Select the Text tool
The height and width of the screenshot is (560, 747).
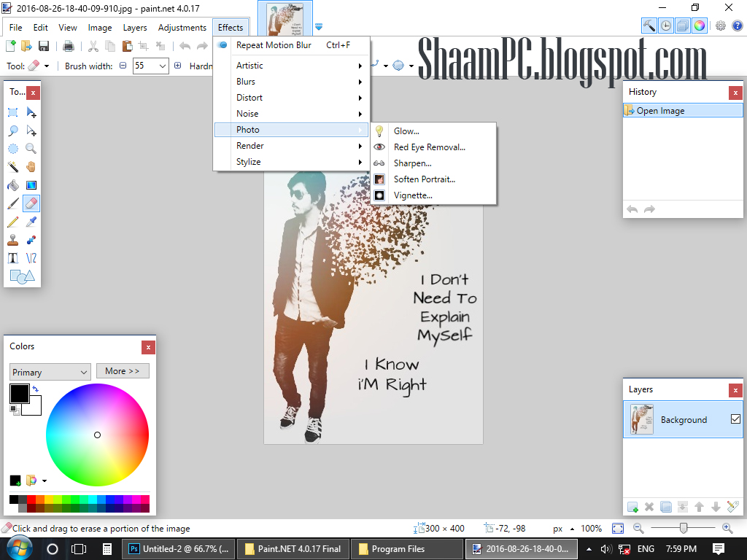click(13, 258)
